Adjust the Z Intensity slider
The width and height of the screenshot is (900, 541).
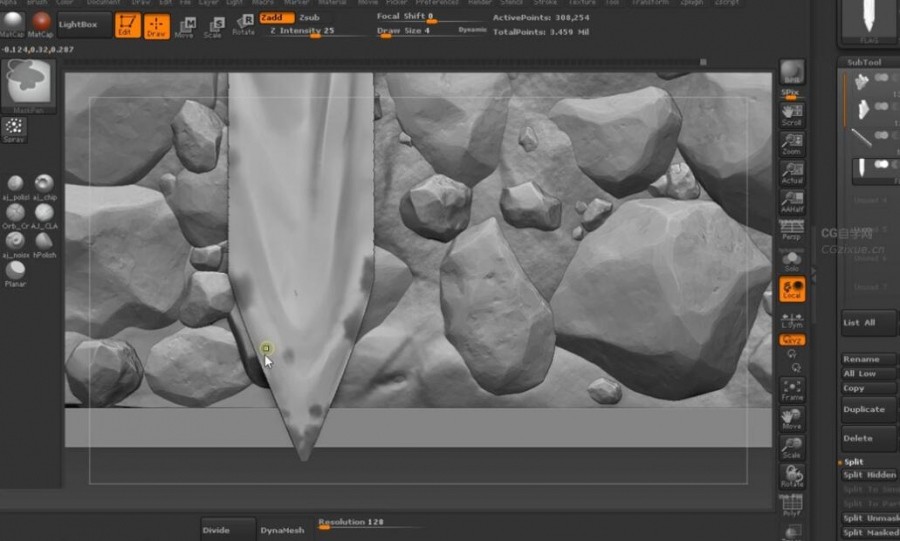tap(315, 32)
